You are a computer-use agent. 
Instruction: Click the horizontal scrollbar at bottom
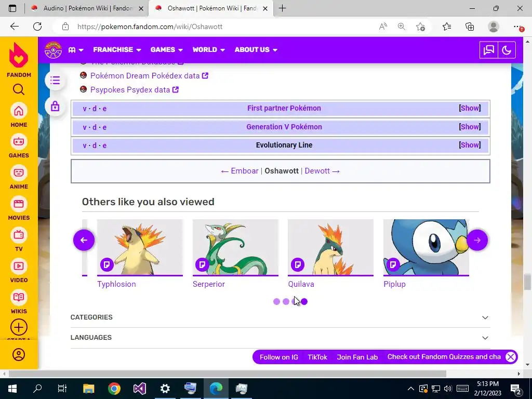coord(228,374)
